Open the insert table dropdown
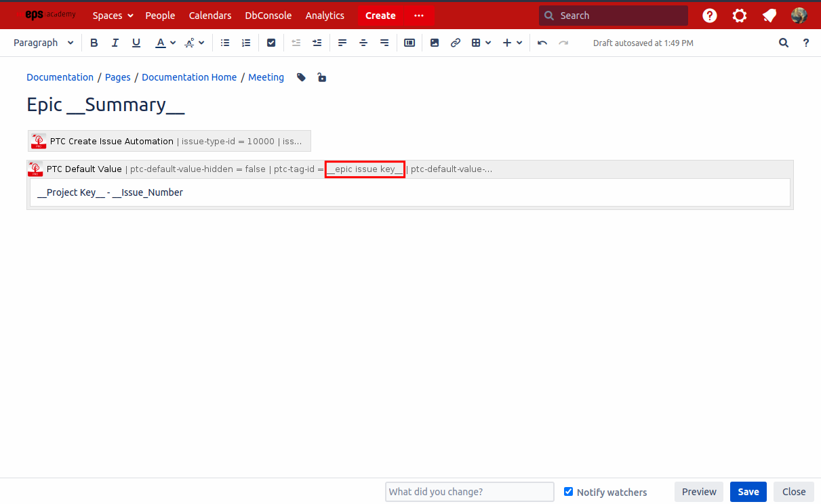Viewport: 821px width, 504px height. click(481, 42)
